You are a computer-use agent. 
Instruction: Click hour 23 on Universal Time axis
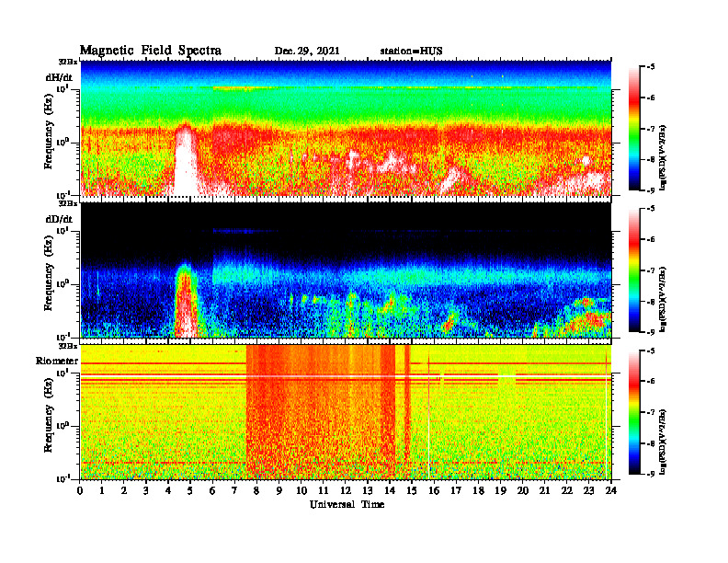[x=588, y=491]
